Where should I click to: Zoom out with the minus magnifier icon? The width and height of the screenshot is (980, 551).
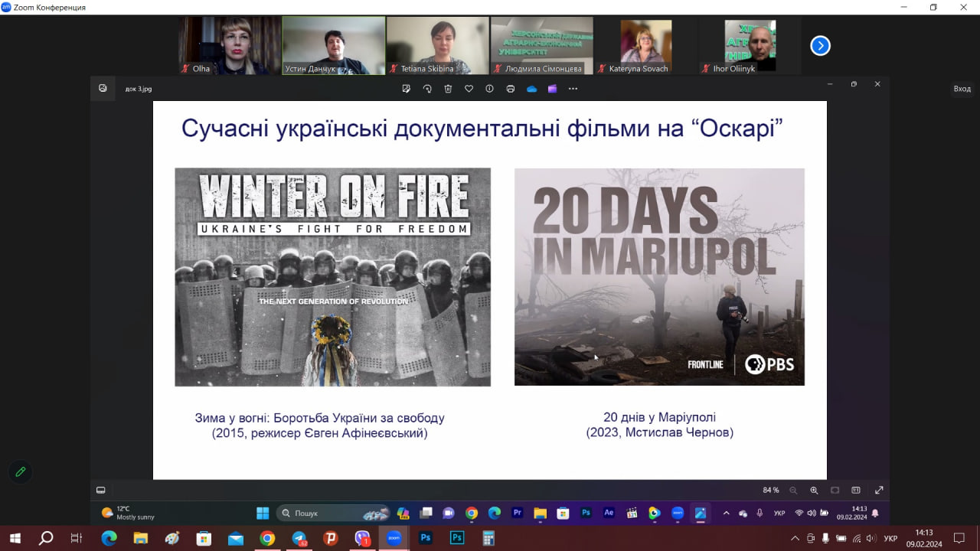click(793, 490)
